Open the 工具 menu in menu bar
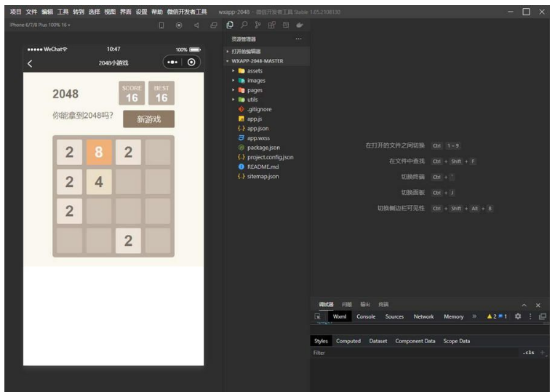The height and width of the screenshot is (392, 555). click(x=63, y=12)
